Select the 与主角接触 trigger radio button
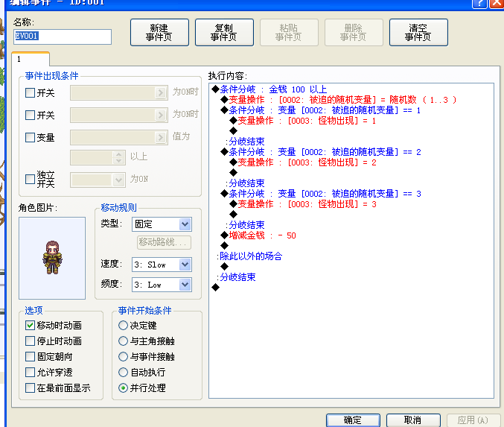The width and height of the screenshot is (504, 427). click(x=123, y=341)
